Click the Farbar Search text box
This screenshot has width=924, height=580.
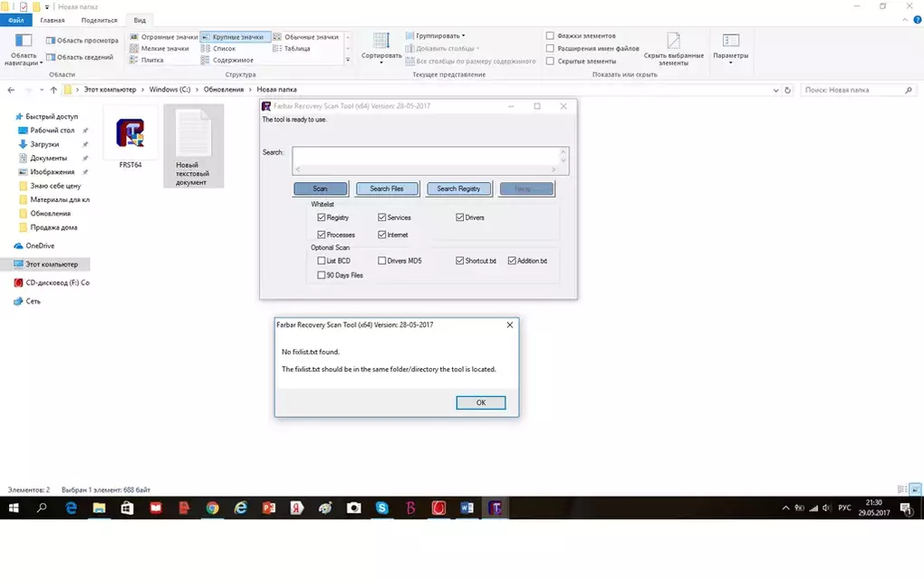pyautogui.click(x=430, y=160)
